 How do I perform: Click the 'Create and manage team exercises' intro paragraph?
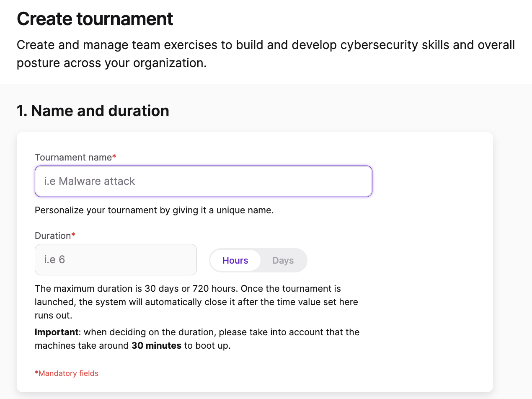[266, 54]
